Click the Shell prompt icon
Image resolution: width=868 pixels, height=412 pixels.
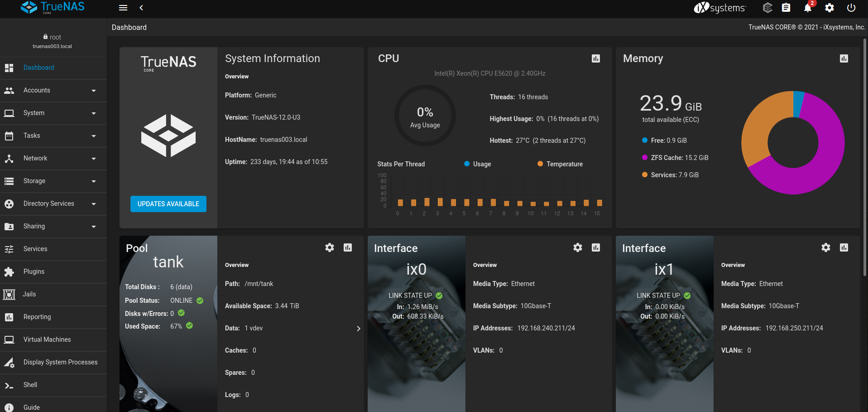tap(9, 386)
